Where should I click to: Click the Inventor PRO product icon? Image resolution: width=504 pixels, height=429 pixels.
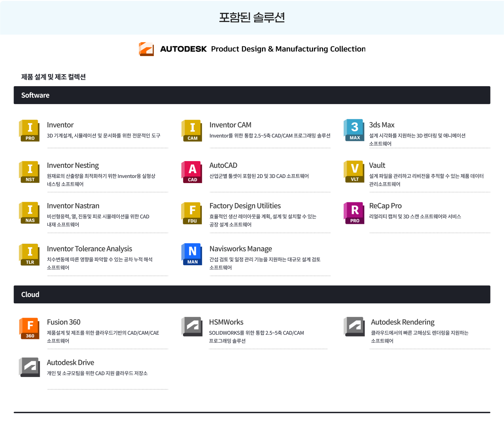[29, 130]
